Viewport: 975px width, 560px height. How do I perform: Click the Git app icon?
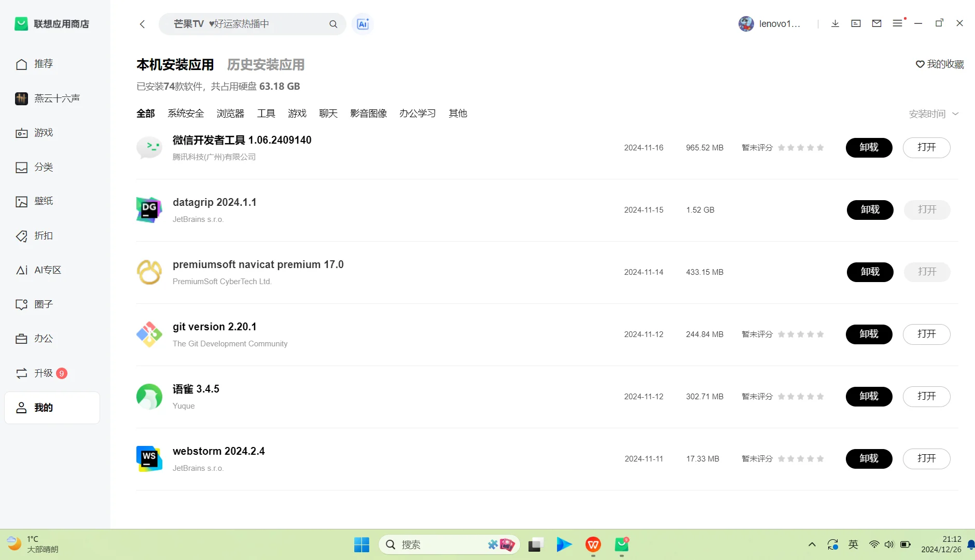tap(149, 334)
